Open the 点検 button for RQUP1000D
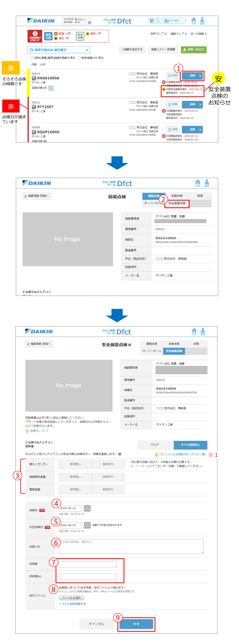The height and width of the screenshot is (644, 239). point(192,130)
